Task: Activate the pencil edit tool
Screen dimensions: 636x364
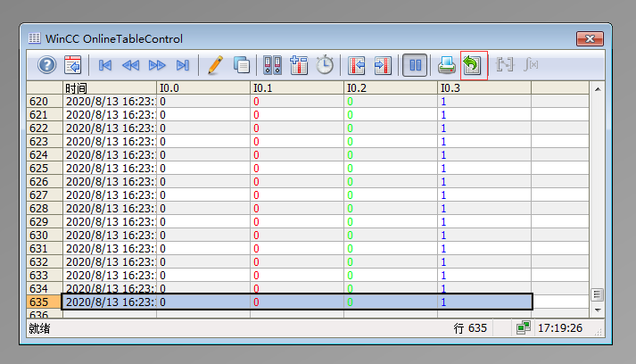Action: pyautogui.click(x=215, y=65)
